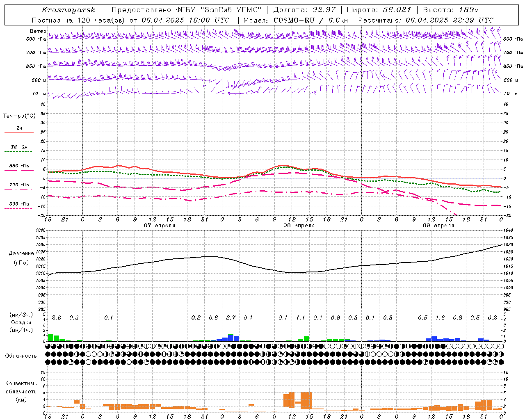
Task: Select the 'Предоставлено ФГБУ ЗапСиб УГМС' header text
Action: click(187, 10)
